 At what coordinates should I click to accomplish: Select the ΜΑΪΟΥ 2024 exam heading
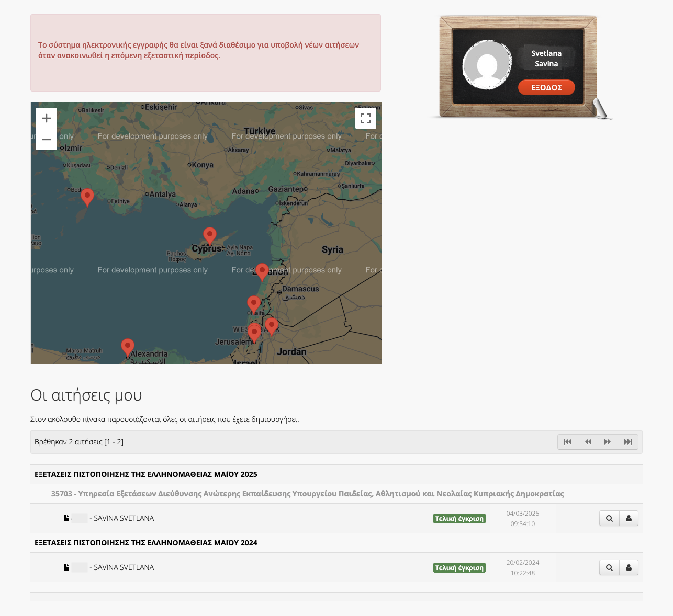coord(146,543)
